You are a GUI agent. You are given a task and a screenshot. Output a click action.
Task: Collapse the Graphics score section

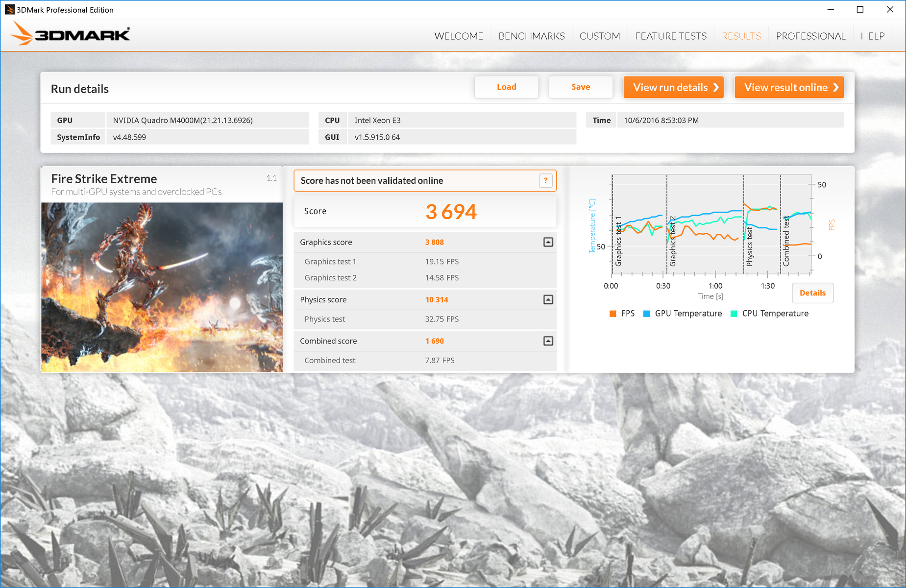[548, 242]
